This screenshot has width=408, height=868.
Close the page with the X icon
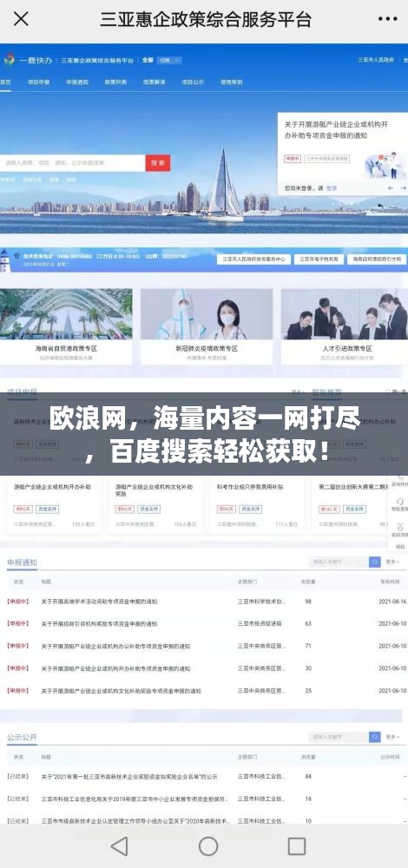(21, 20)
